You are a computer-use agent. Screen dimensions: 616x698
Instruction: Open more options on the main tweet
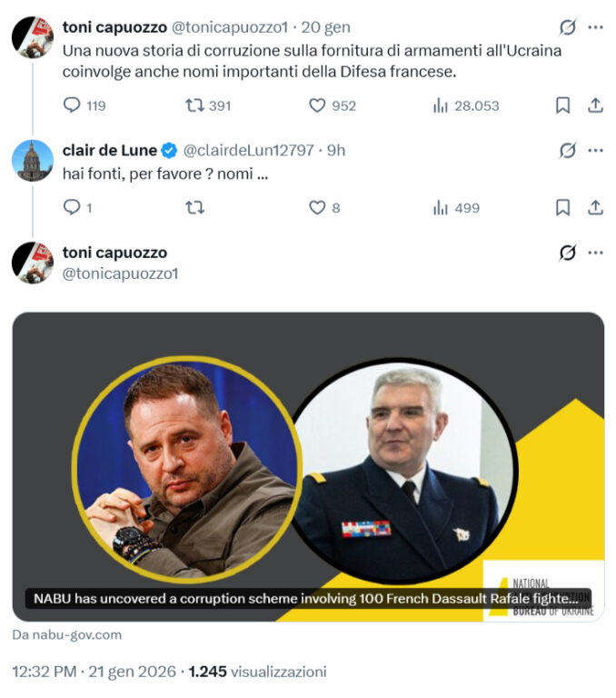point(595,253)
